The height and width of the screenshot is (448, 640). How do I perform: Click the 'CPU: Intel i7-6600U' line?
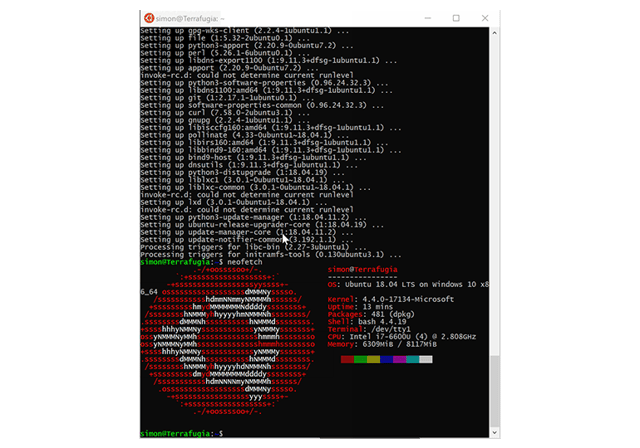click(402, 337)
